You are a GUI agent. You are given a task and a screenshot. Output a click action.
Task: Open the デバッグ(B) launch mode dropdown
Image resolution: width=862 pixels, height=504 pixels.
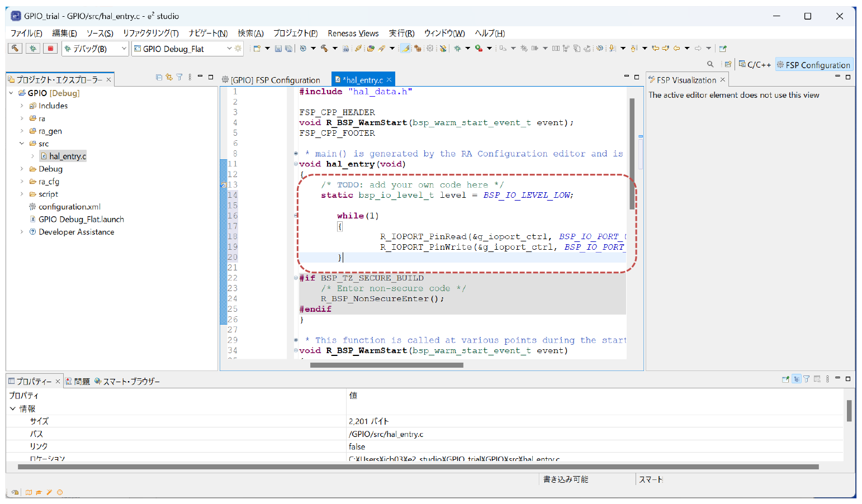[x=95, y=49]
